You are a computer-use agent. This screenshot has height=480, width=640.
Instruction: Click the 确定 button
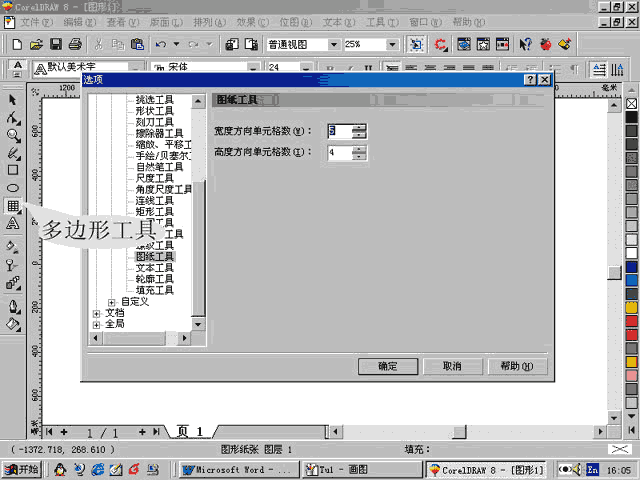coord(388,367)
